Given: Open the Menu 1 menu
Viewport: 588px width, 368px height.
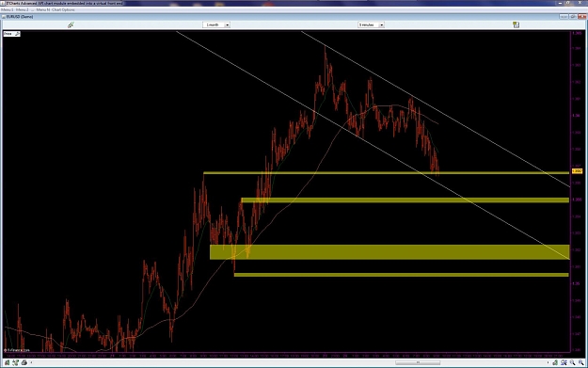Looking at the screenshot, I should [x=8, y=9].
